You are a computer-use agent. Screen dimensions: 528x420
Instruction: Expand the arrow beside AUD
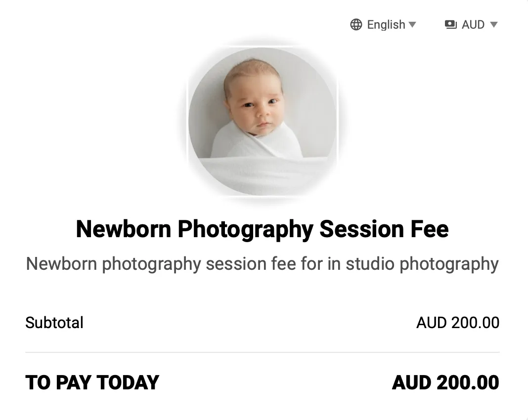click(493, 25)
